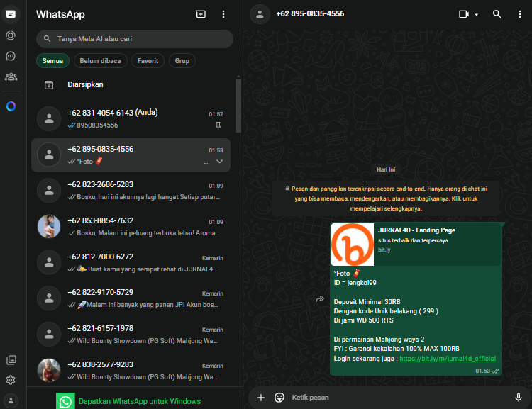This screenshot has height=409, width=532.
Task: Open the Status icon in the sidebar
Action: pos(11,35)
